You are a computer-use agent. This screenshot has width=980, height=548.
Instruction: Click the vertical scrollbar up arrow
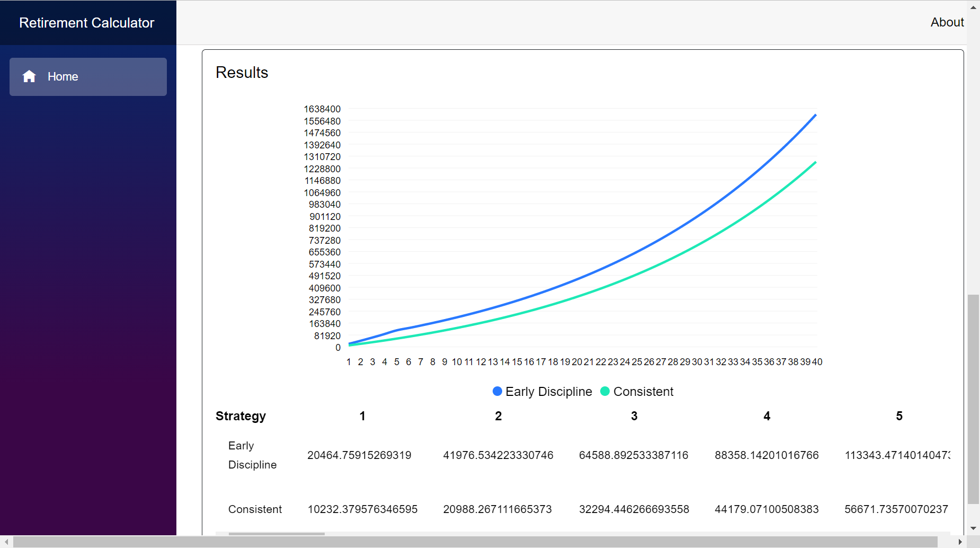coord(973,7)
